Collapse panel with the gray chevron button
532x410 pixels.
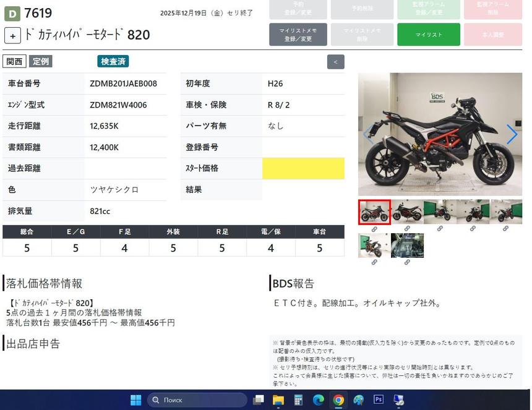[335, 62]
